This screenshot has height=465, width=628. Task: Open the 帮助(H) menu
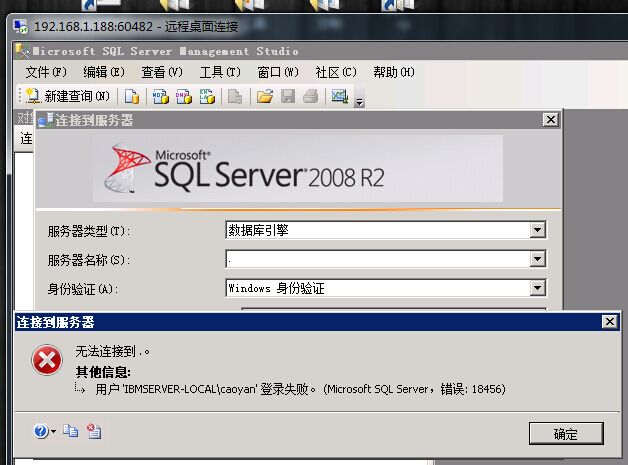(394, 72)
